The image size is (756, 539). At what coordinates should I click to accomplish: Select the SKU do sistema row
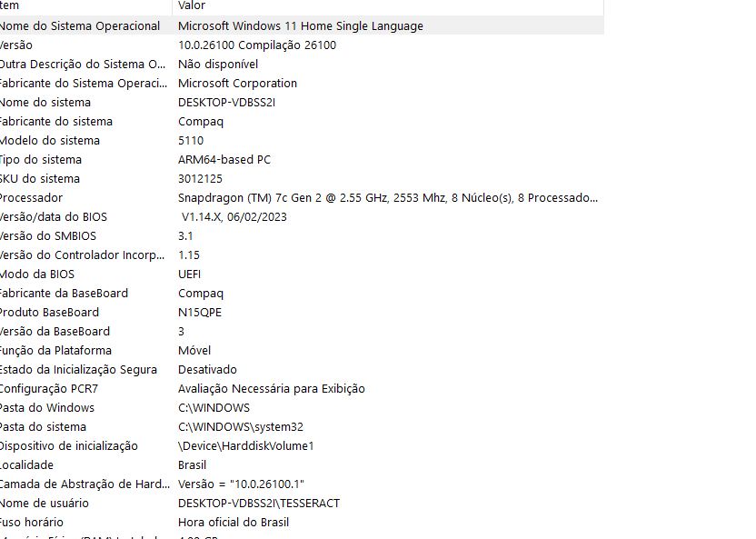tap(302, 179)
